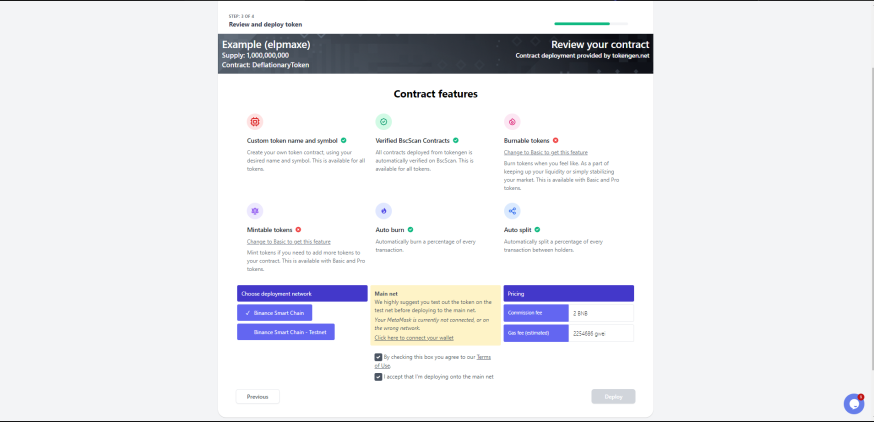
Task: Select Binance Smart Chain - Testnet network
Action: [286, 332]
